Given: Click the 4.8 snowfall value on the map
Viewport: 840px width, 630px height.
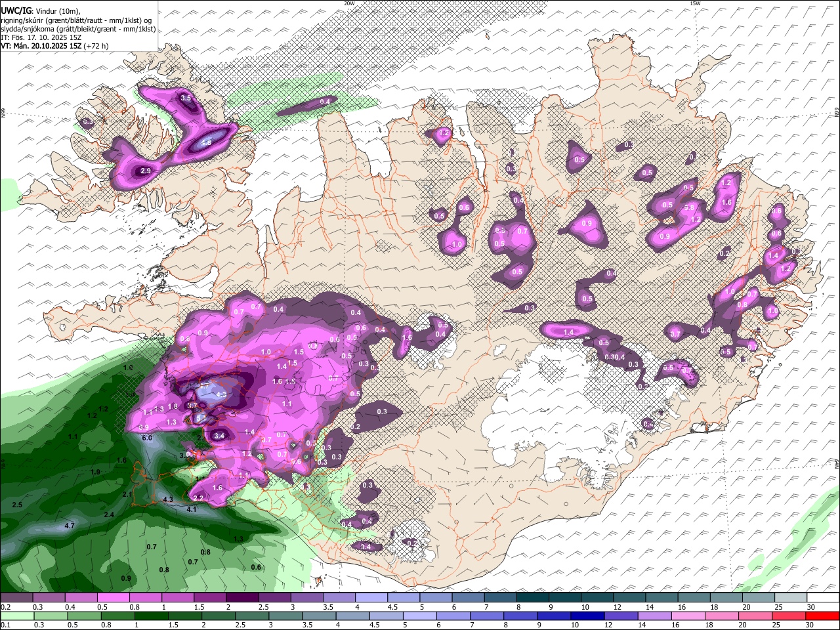Looking at the screenshot, I should point(206,142).
